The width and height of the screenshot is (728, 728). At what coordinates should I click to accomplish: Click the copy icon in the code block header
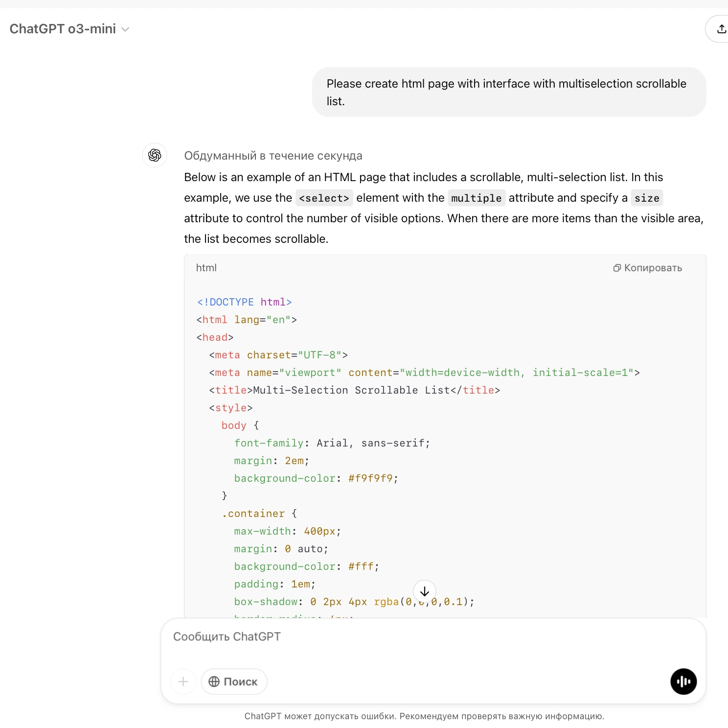617,268
